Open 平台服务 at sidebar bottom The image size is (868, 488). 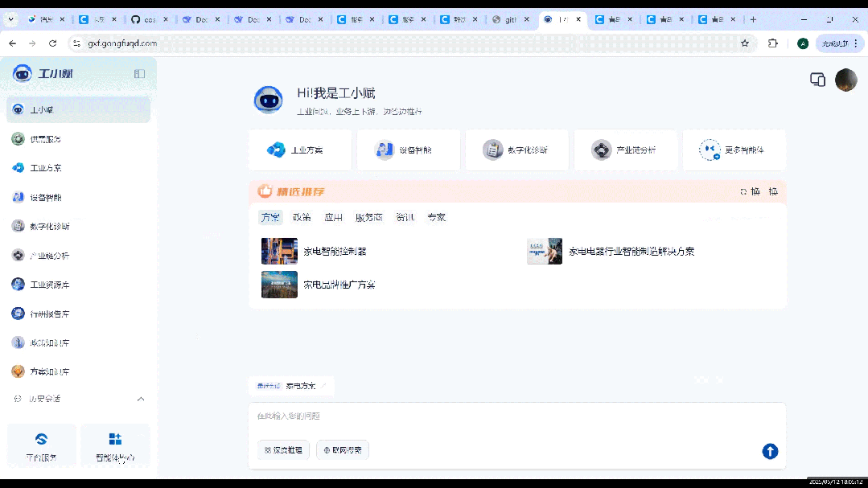coord(42,446)
